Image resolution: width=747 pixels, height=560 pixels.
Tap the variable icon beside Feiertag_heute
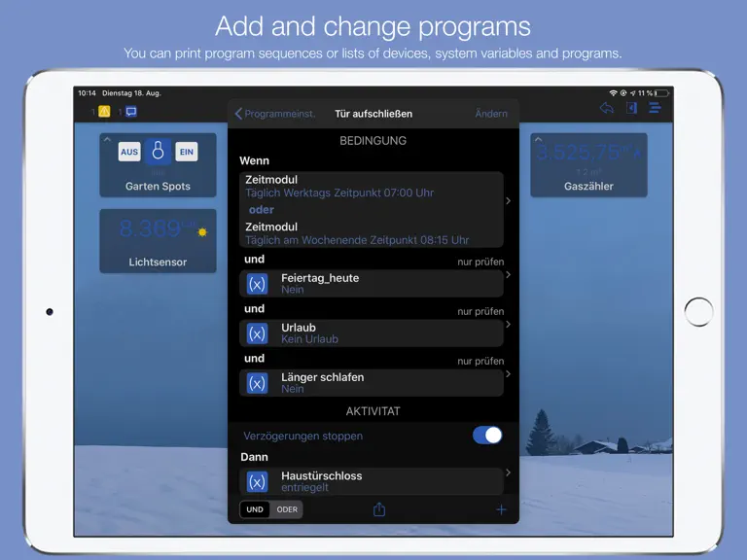coord(257,284)
